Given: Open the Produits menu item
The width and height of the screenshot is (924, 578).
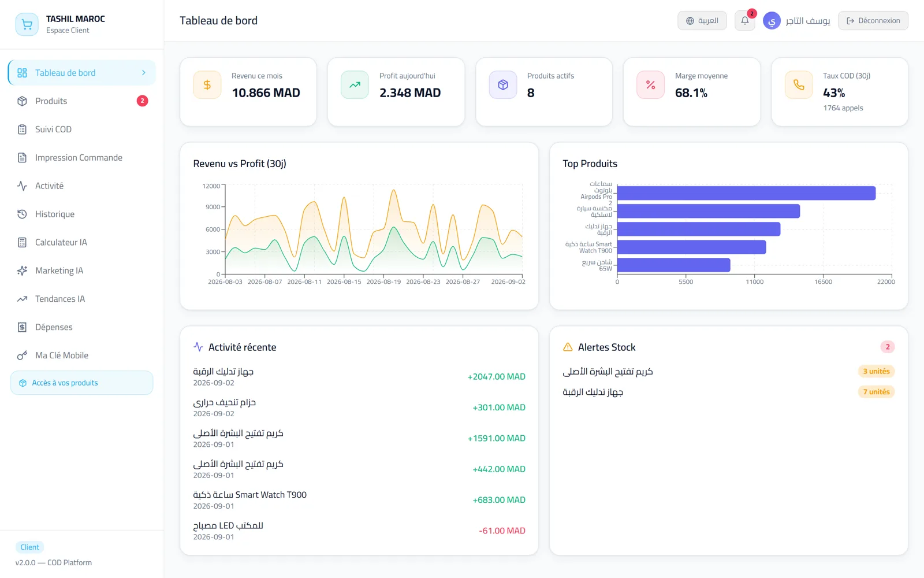Looking at the screenshot, I should point(82,101).
